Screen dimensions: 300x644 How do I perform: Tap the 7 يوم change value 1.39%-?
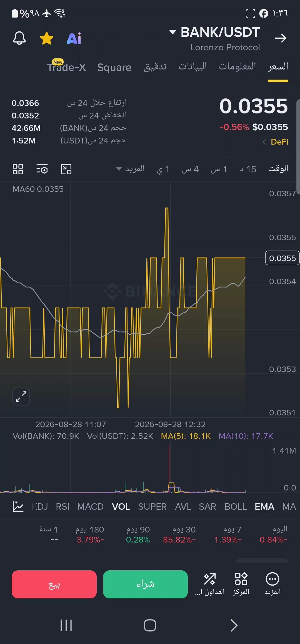click(x=228, y=540)
